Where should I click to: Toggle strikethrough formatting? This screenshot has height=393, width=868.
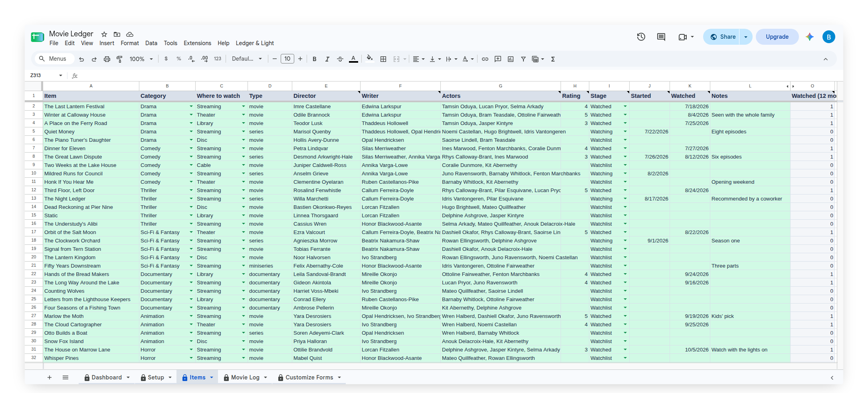[x=340, y=59]
